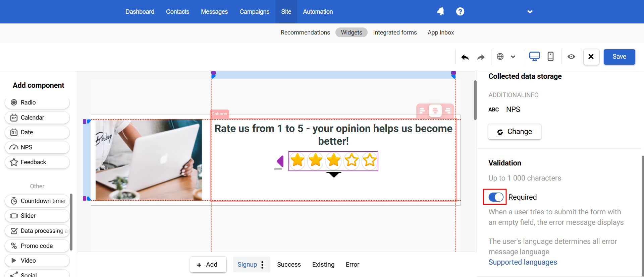The height and width of the screenshot is (277, 644).
Task: Expand the language chevron dropdown
Action: coord(513,57)
